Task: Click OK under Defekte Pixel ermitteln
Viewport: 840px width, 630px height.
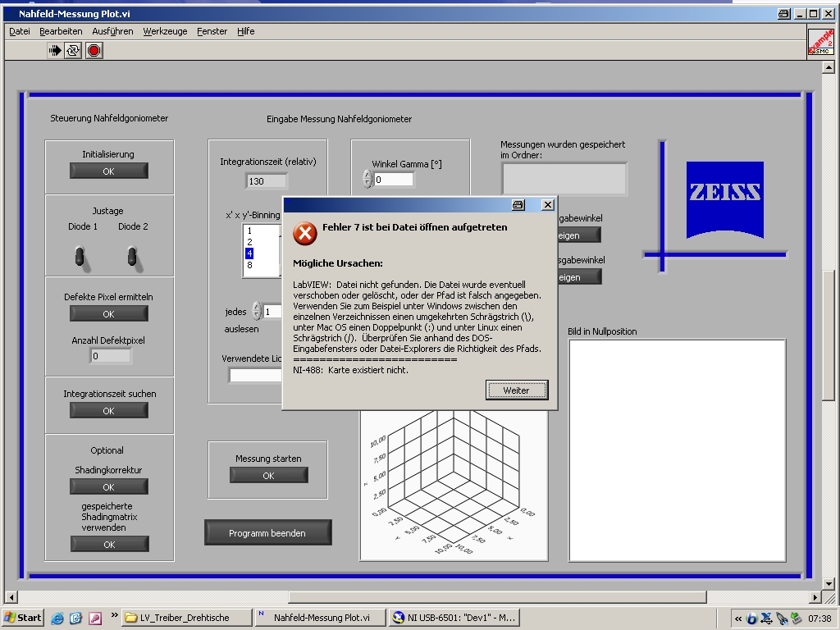Action: point(109,313)
